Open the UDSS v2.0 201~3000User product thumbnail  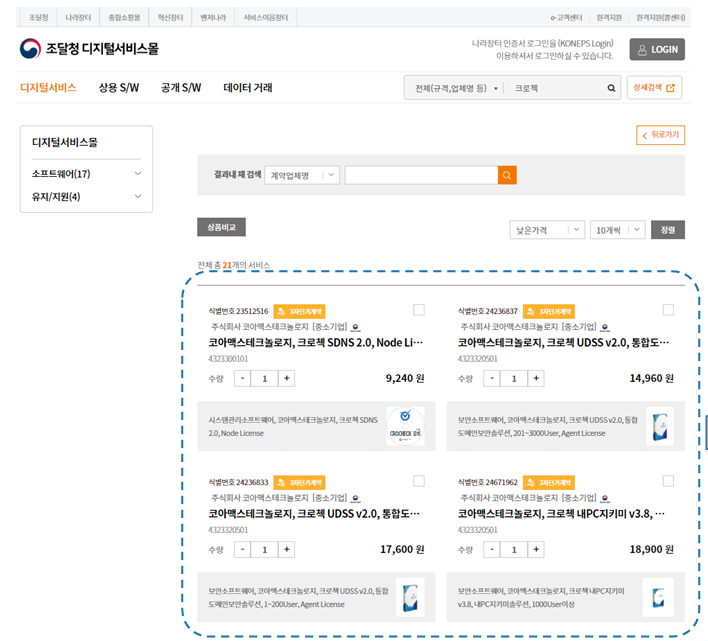pyautogui.click(x=660, y=426)
